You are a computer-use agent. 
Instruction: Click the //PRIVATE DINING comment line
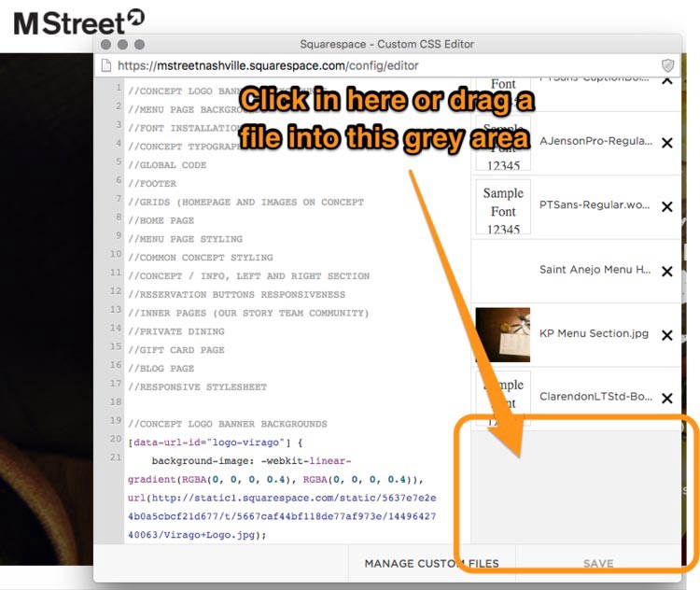(x=175, y=331)
